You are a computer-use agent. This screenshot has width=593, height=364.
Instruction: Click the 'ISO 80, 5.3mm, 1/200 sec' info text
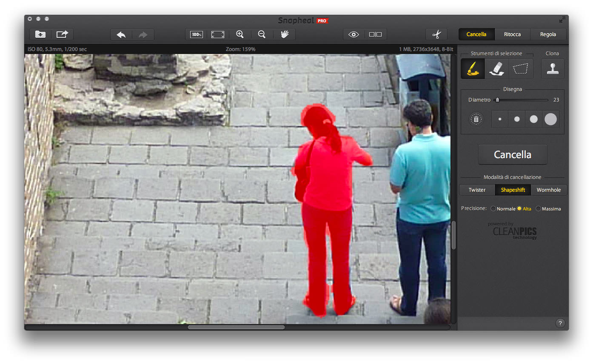point(57,49)
